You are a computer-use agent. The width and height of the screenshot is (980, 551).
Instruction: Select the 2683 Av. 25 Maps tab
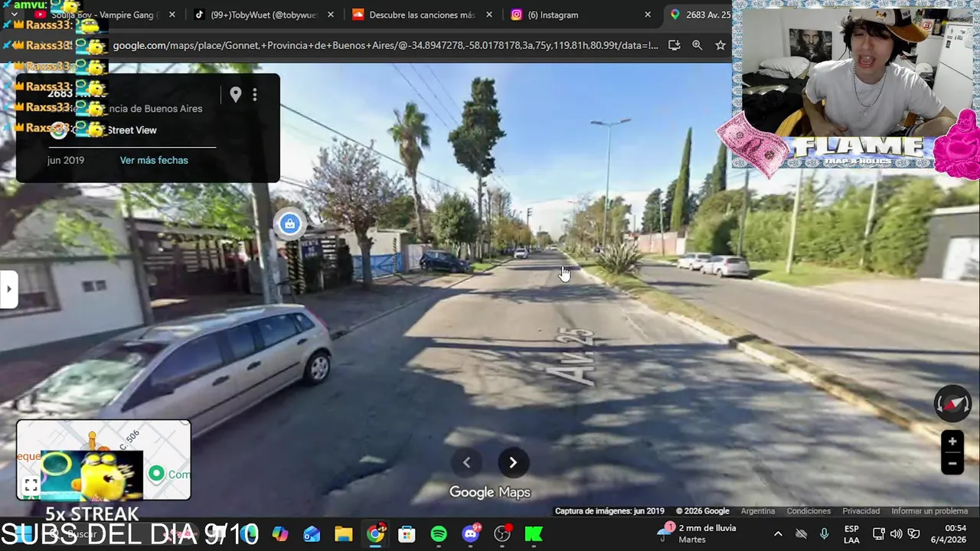coord(699,15)
